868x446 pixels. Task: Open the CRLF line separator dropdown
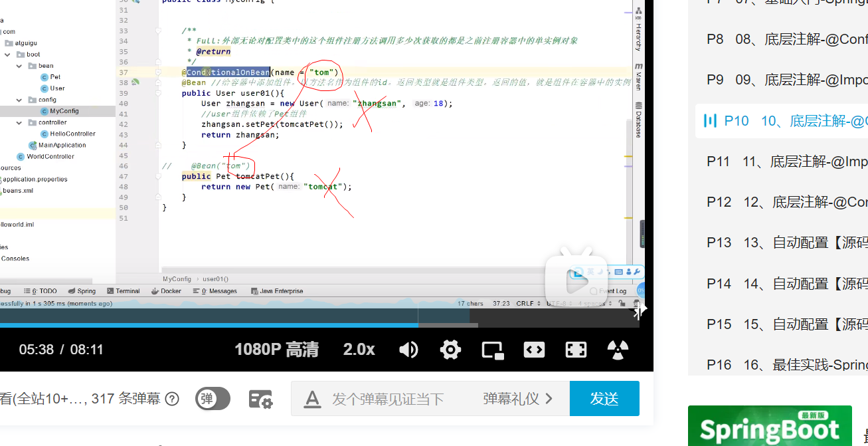528,303
